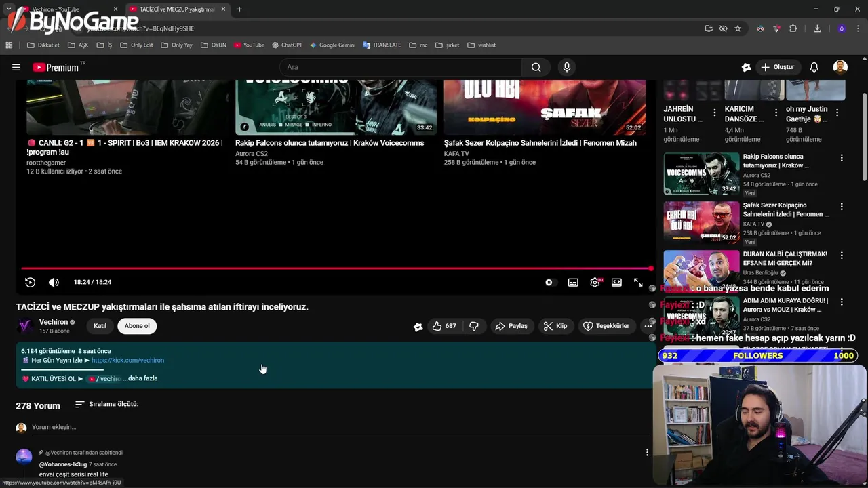Open the account avatar menu on YouTube
Image resolution: width=868 pixels, height=488 pixels.
(840, 67)
